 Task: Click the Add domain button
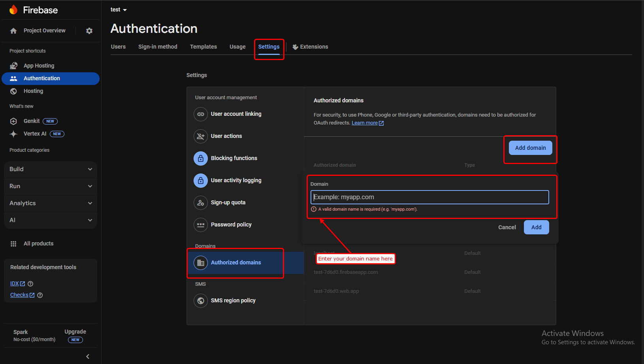coord(530,147)
